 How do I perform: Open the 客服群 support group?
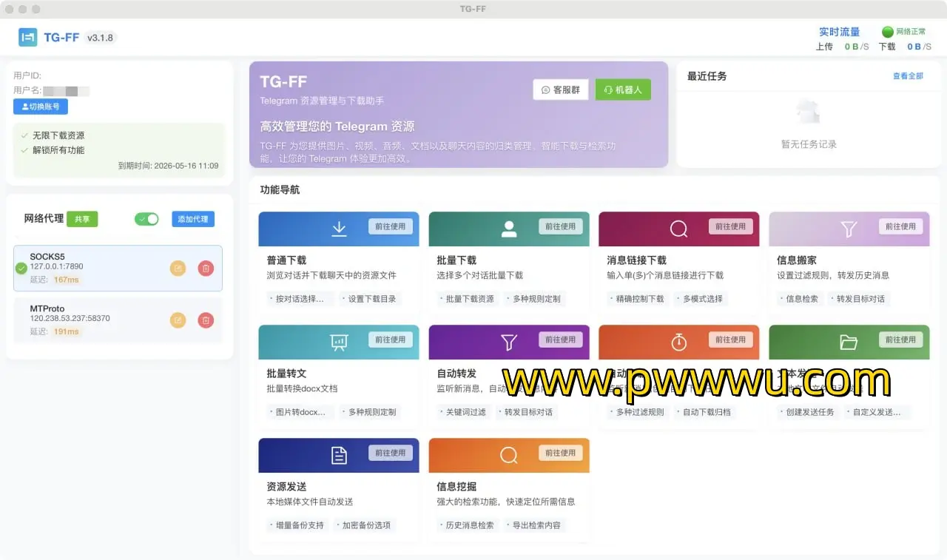pos(561,90)
